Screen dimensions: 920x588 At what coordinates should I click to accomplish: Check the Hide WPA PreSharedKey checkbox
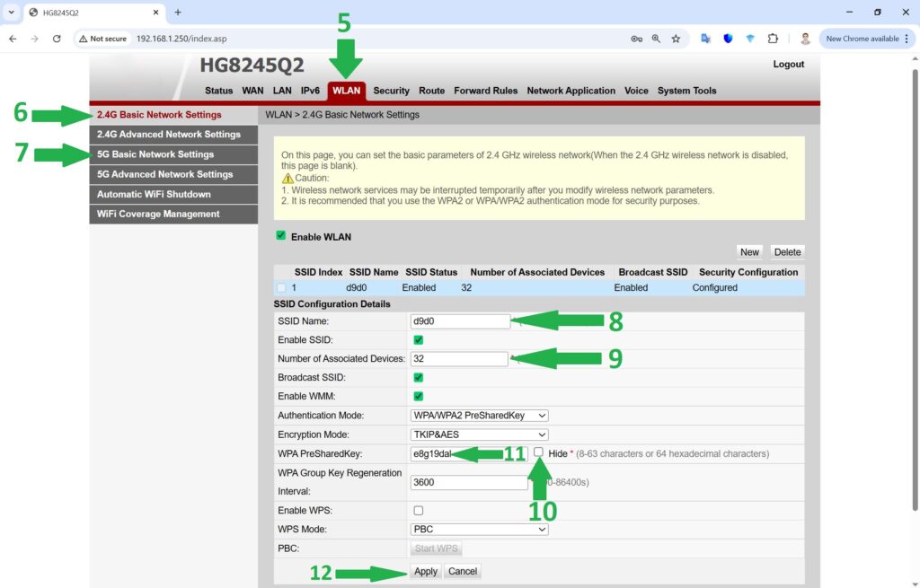click(x=538, y=452)
